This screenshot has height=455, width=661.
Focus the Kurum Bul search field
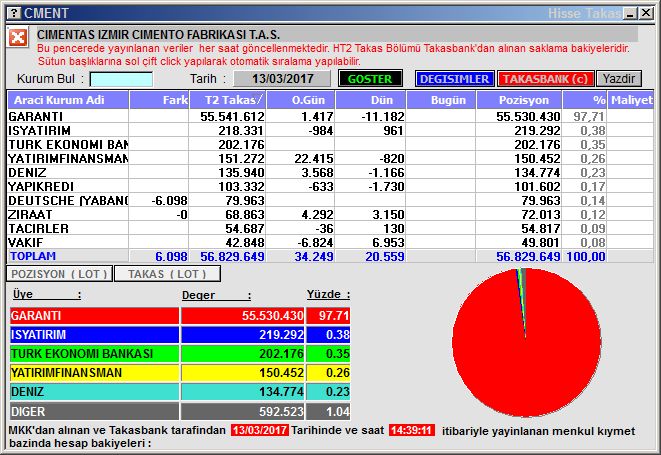pyautogui.click(x=121, y=79)
